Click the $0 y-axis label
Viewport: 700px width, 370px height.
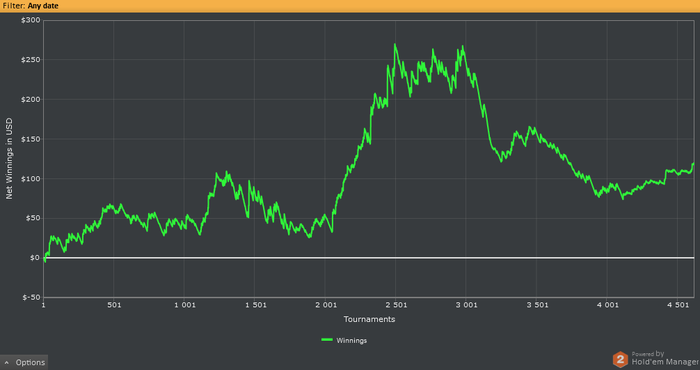pos(35,258)
